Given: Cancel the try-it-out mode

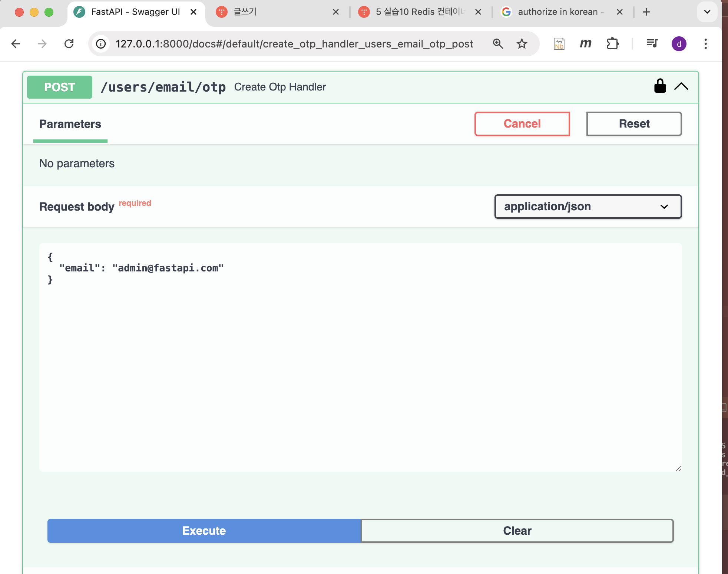Looking at the screenshot, I should click(522, 124).
